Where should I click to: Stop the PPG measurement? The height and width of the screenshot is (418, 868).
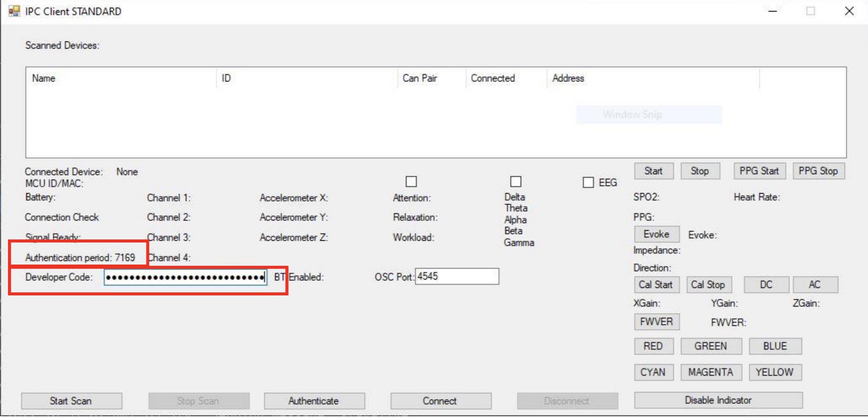(819, 171)
